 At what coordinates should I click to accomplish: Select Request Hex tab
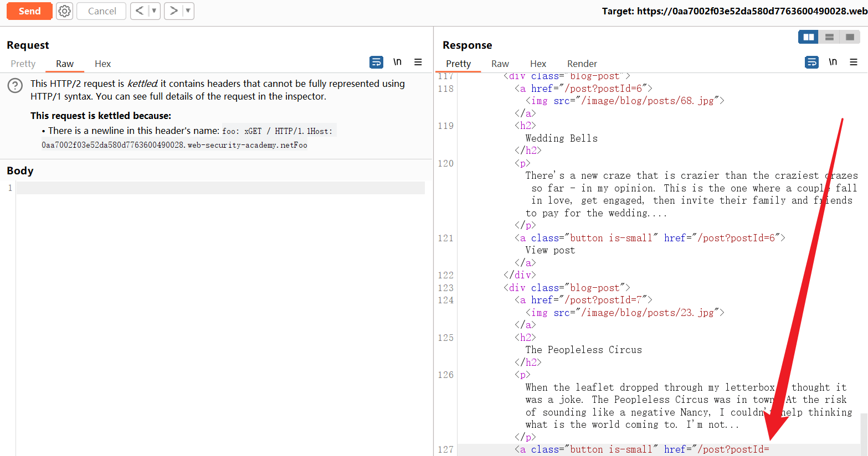pyautogui.click(x=103, y=64)
